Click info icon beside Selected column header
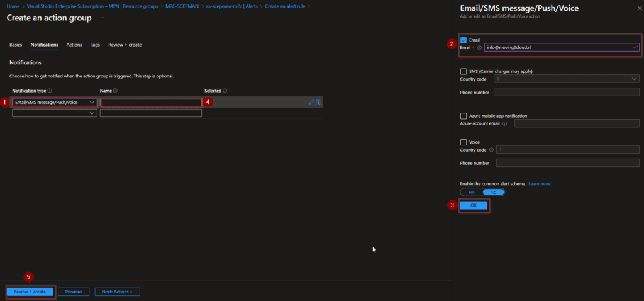 point(225,91)
